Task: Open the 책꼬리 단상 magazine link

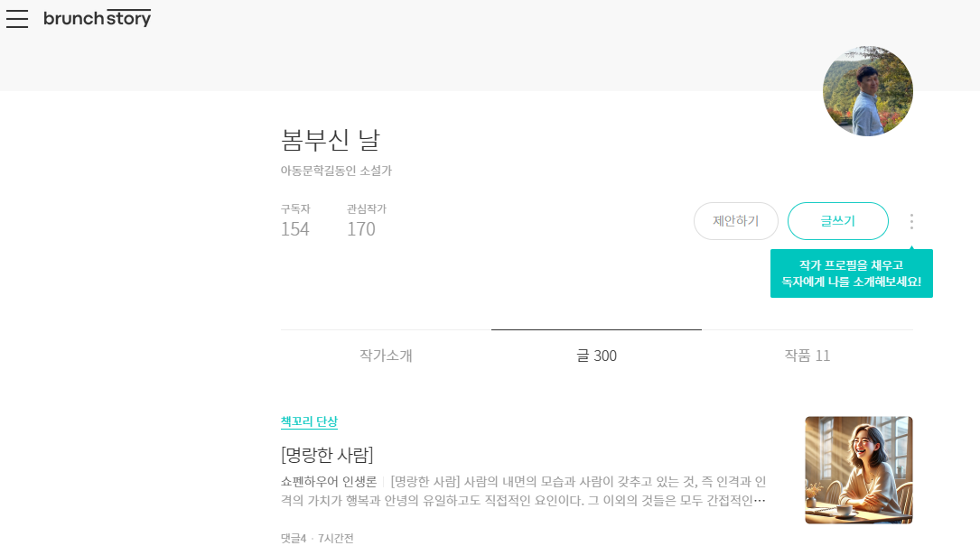Action: click(308, 421)
